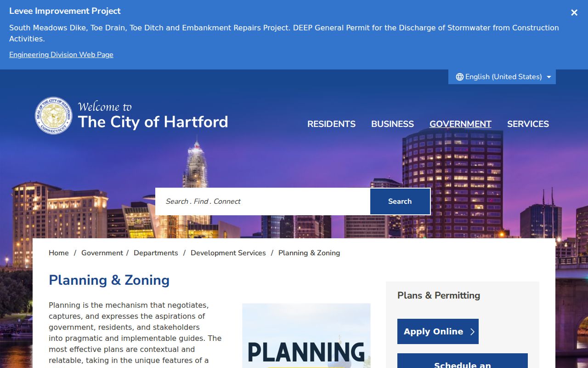
Task: Go to Development Services breadcrumb
Action: pyautogui.click(x=228, y=253)
